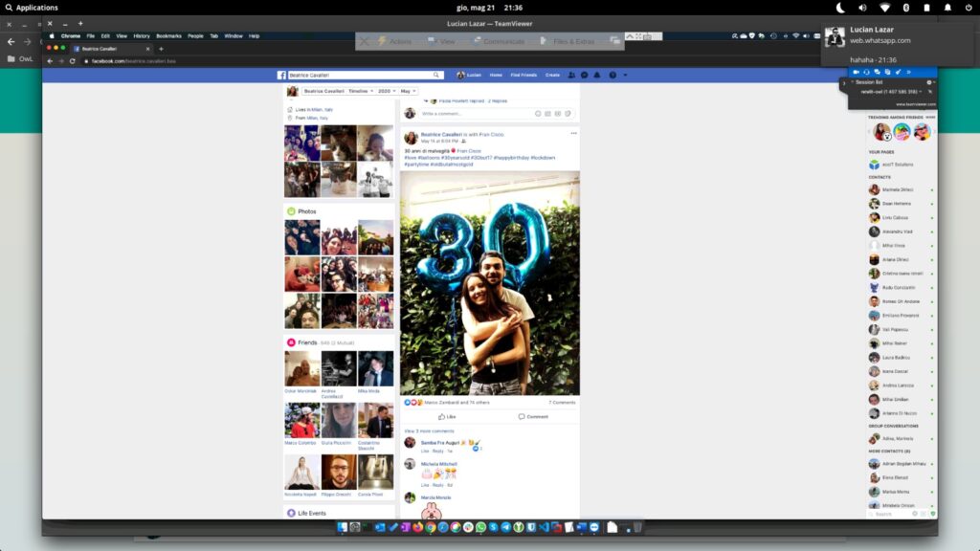Close the TeamViewer session with toolbar X
980x551 pixels.
coord(365,41)
